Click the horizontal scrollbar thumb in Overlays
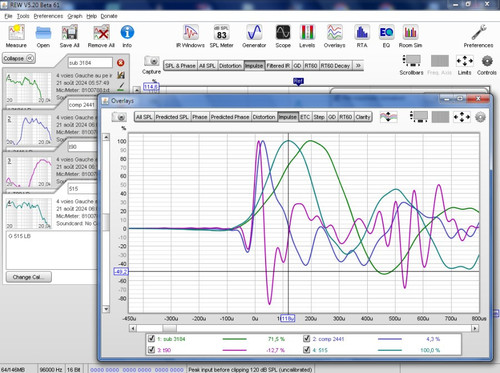Image resolution: width=500 pixels, height=373 pixels. (x=170, y=328)
